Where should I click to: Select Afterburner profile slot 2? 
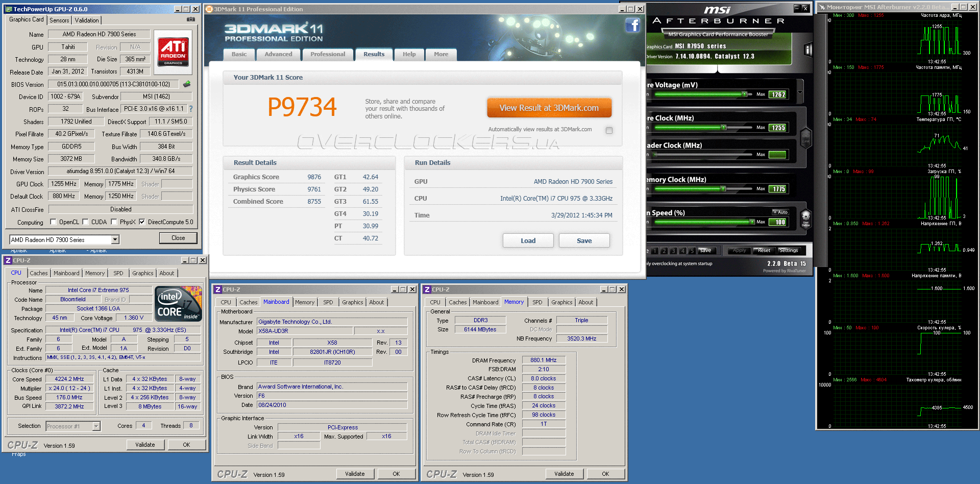tap(664, 251)
